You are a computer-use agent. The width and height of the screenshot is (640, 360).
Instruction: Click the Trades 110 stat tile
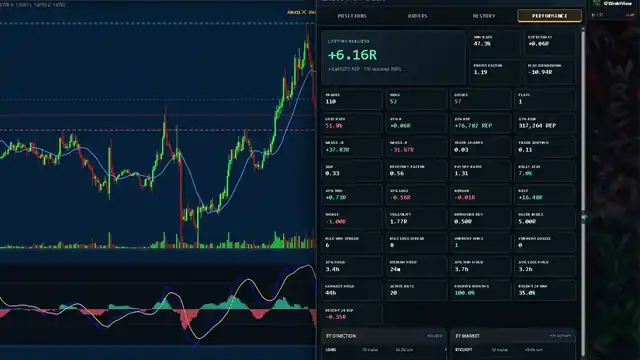pos(352,99)
